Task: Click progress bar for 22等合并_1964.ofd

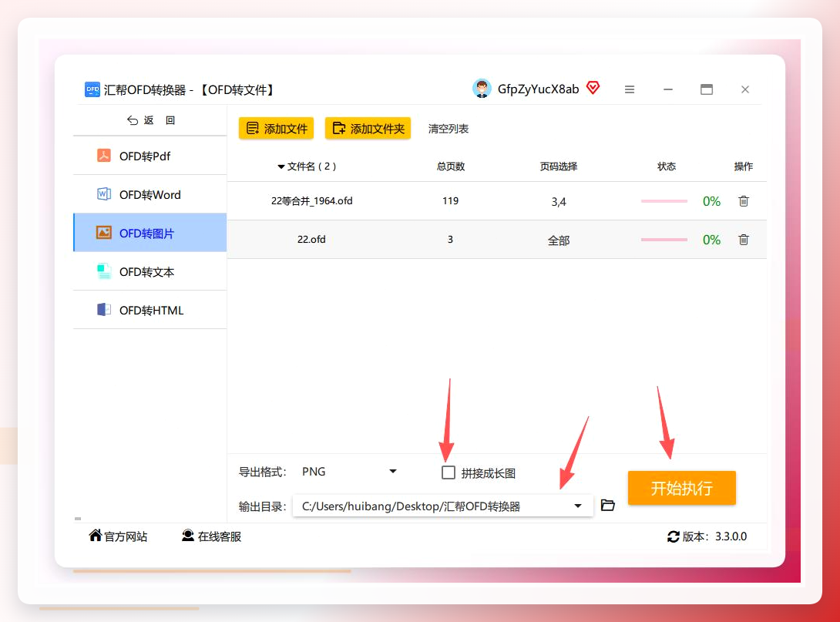Action: 664,201
